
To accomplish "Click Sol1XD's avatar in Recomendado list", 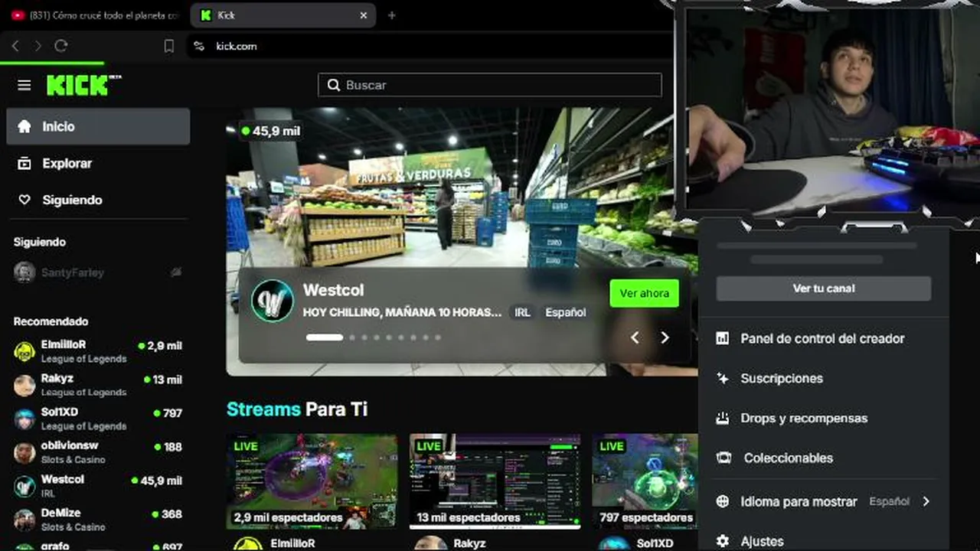I will pyautogui.click(x=24, y=419).
